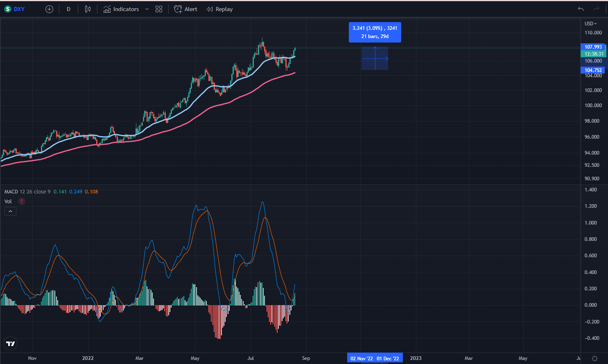Click the TradingView logo watermark
Screen dimensions: 608x364
click(10, 344)
